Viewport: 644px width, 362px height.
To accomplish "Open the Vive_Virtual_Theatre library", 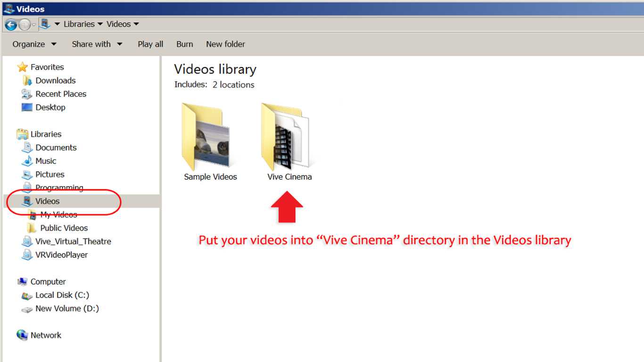I will pos(73,241).
